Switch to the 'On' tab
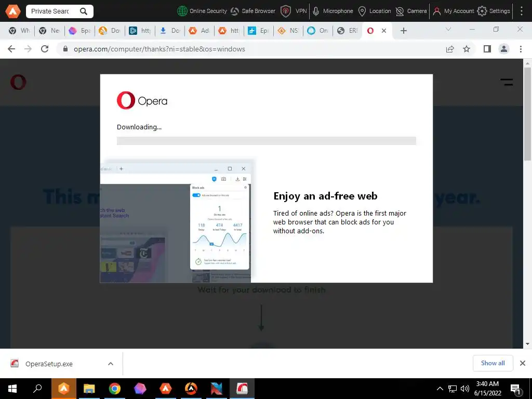Viewport: 532px width, 399px height. [318, 31]
